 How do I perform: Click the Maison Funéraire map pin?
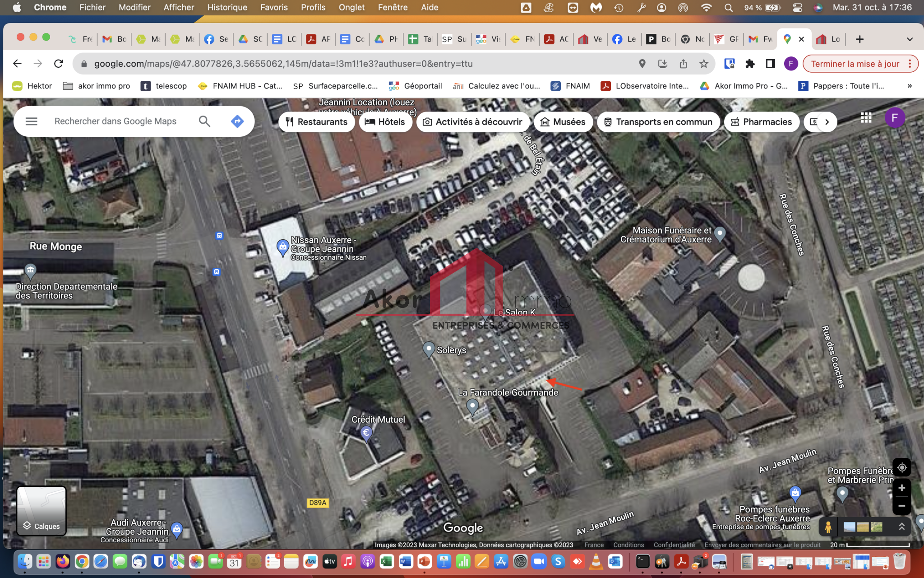coord(720,234)
